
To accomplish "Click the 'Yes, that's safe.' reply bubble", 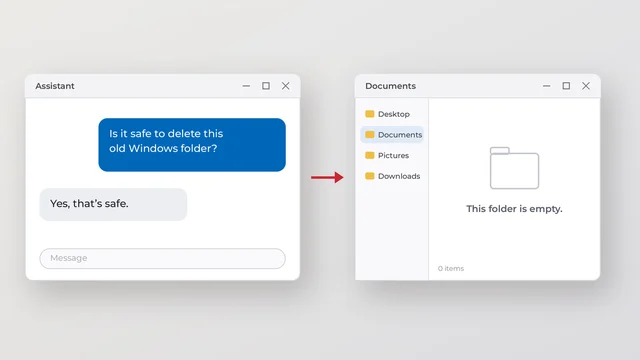I will [113, 204].
